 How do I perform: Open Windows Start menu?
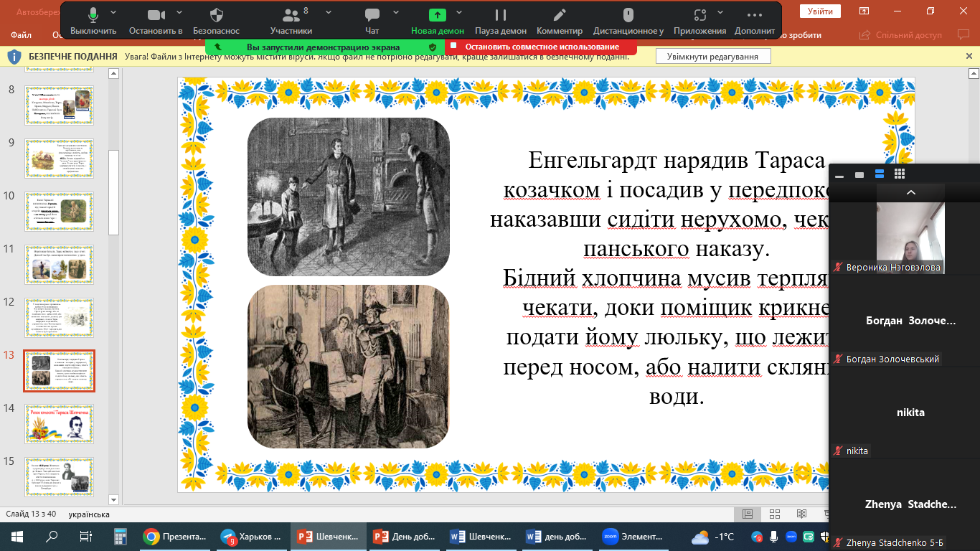(x=17, y=537)
